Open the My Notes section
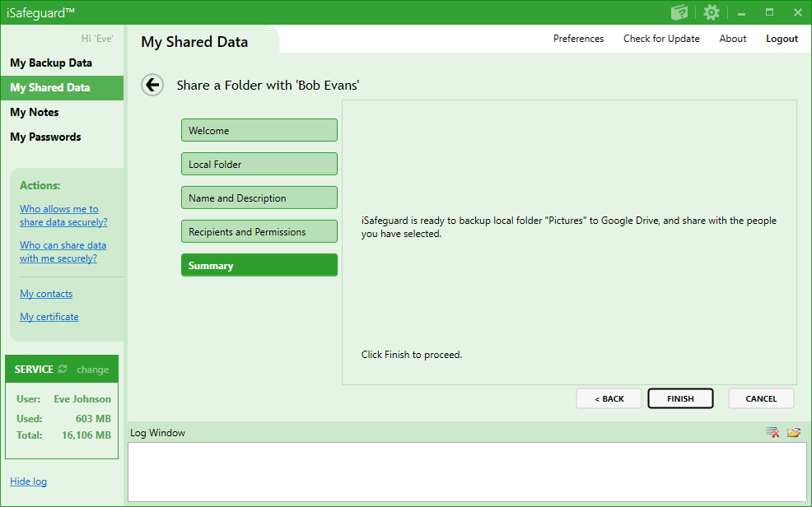 point(35,112)
